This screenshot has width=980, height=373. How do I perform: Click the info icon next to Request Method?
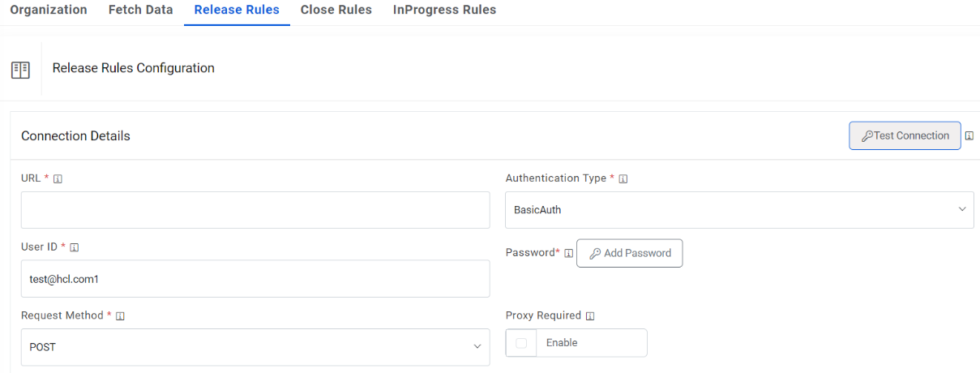click(120, 316)
